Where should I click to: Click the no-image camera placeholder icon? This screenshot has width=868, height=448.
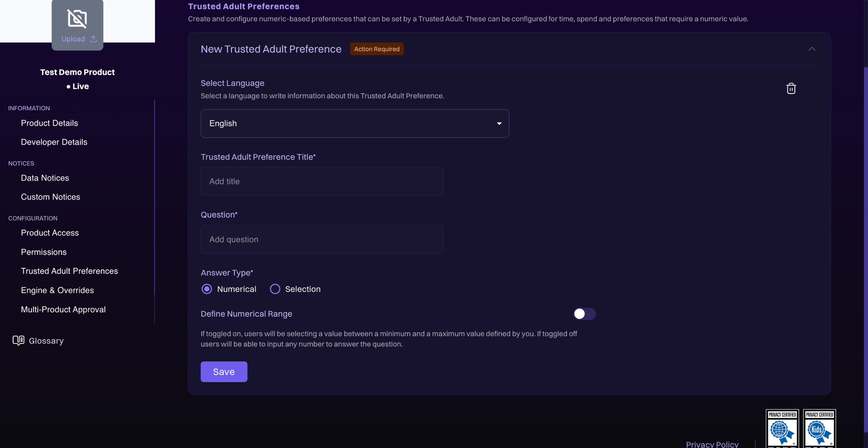tap(77, 19)
